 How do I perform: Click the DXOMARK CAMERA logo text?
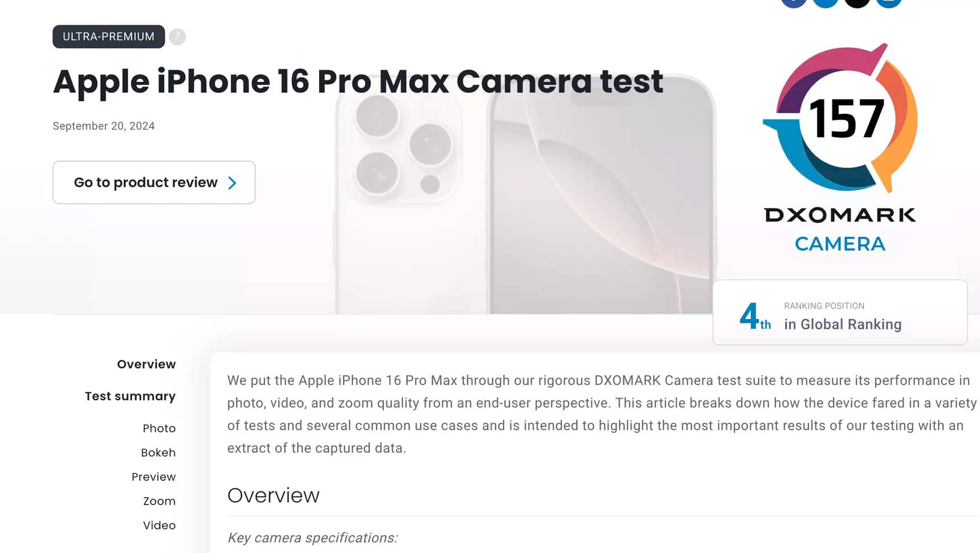tap(840, 230)
